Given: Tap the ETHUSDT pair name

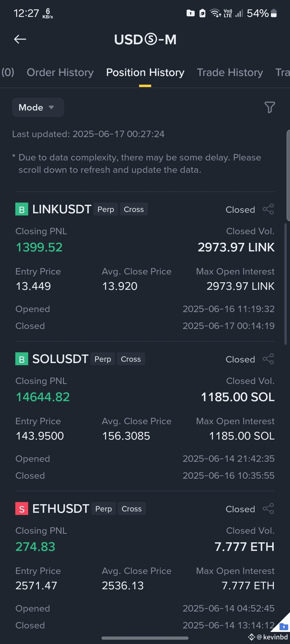Looking at the screenshot, I should pos(61,509).
